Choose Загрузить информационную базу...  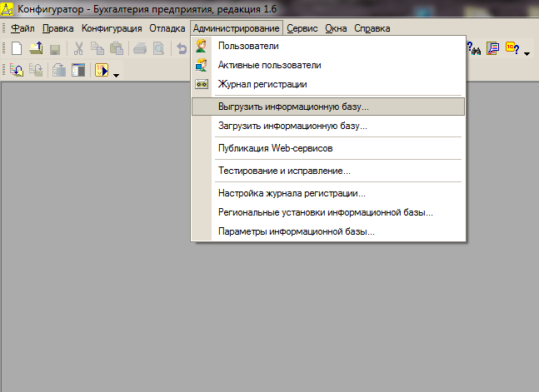point(328,126)
